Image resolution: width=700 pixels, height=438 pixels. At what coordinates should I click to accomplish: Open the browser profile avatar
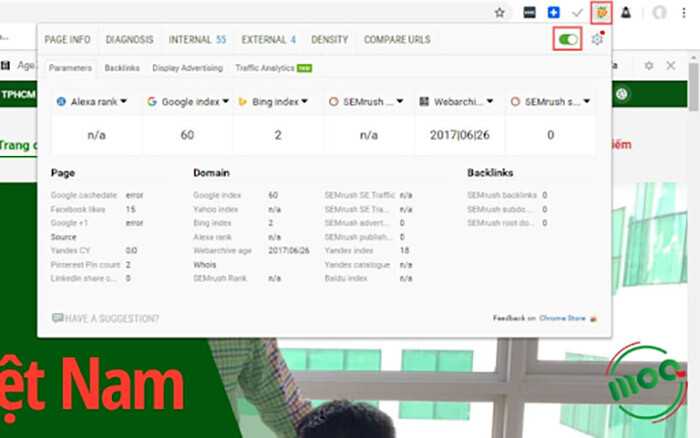click(659, 13)
